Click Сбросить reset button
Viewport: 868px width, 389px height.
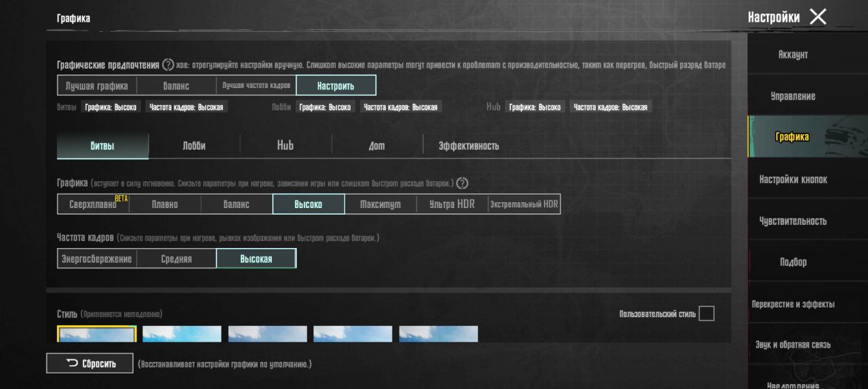coord(90,364)
